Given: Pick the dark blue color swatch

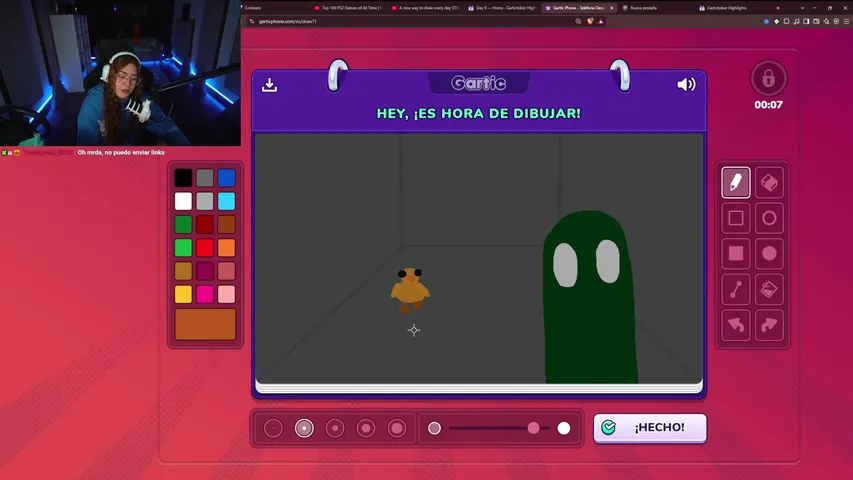Looking at the screenshot, I should (x=226, y=178).
